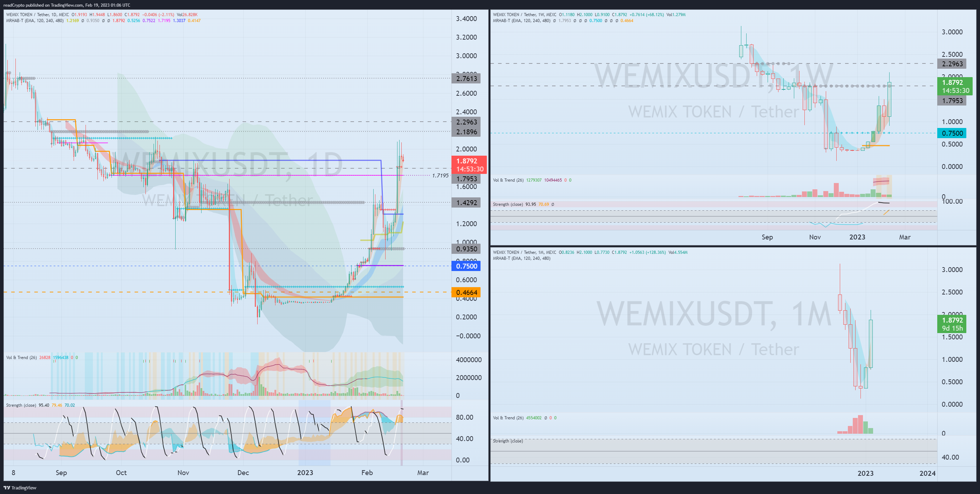This screenshot has width=980, height=494.
Task: Click the 'Vol & Trend (26)' legend on the 1M chart
Action: point(508,418)
